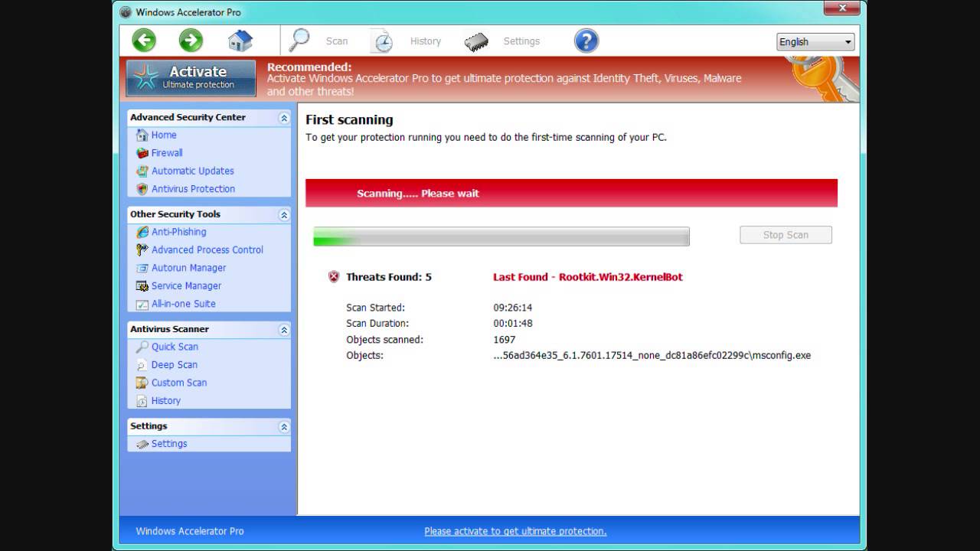The image size is (980, 551).
Task: Go to the home house icon
Action: [240, 41]
